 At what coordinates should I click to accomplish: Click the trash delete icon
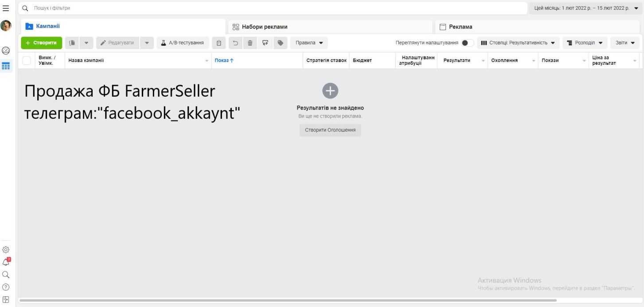pyautogui.click(x=250, y=43)
